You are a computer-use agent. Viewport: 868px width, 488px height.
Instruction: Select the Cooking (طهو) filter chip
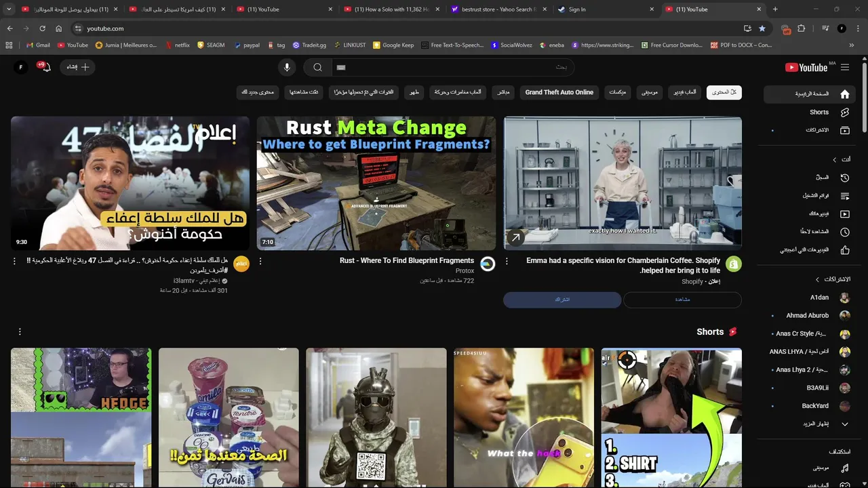point(414,92)
